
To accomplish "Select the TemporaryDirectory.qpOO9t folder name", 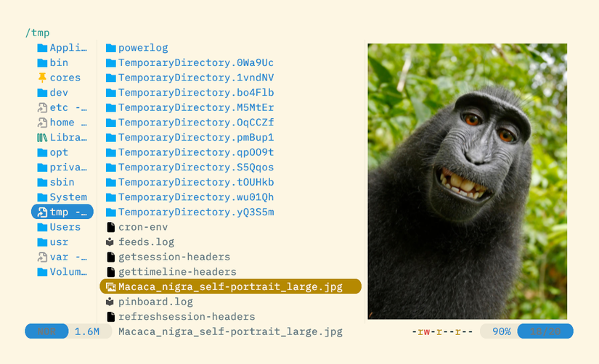I will 196,152.
